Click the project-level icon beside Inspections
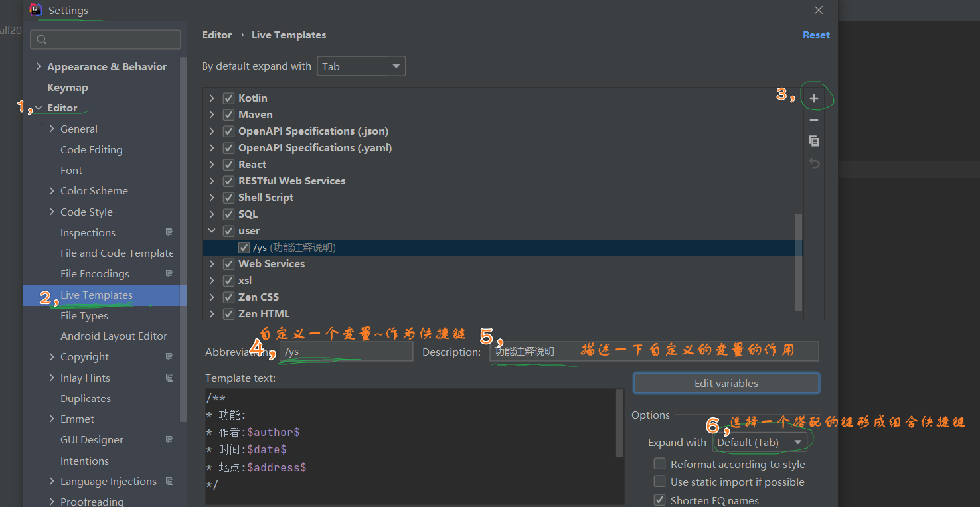The height and width of the screenshot is (507, 980). coord(169,233)
